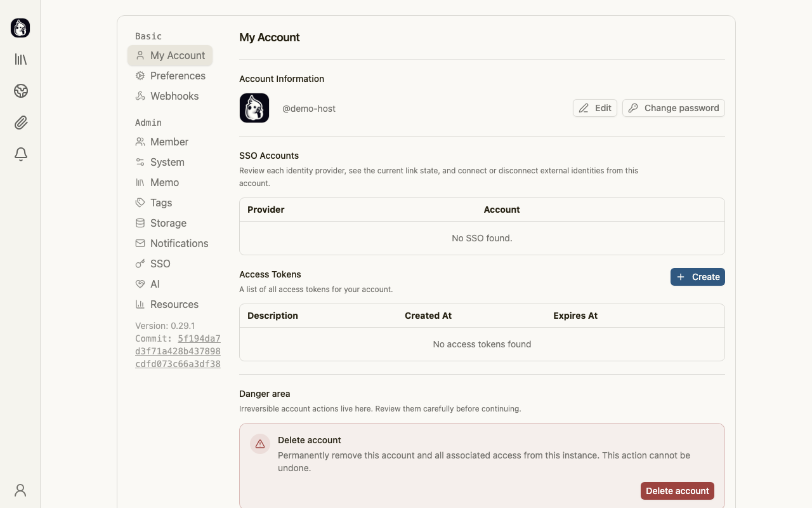Open the Attachments paperclip icon

click(20, 123)
